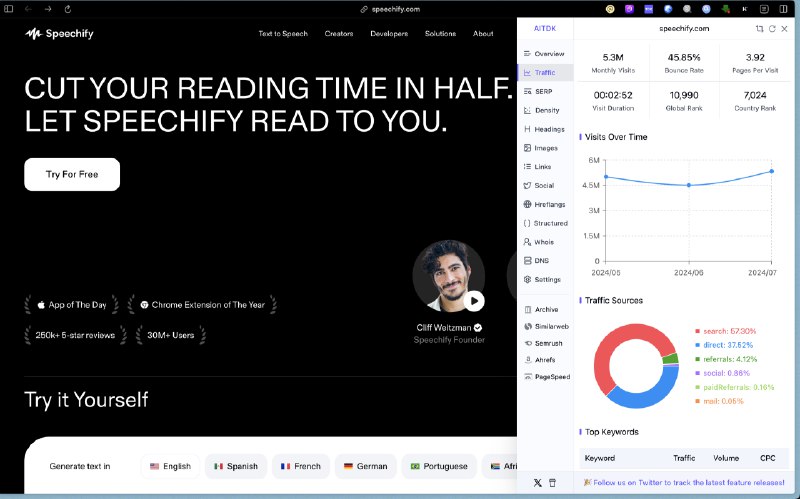Open Text to Speech menu

tap(283, 34)
